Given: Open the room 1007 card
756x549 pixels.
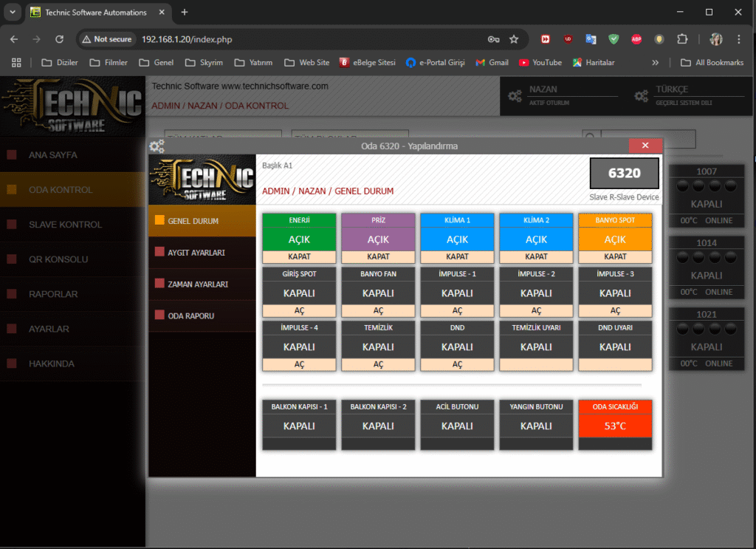Looking at the screenshot, I should (x=707, y=196).
